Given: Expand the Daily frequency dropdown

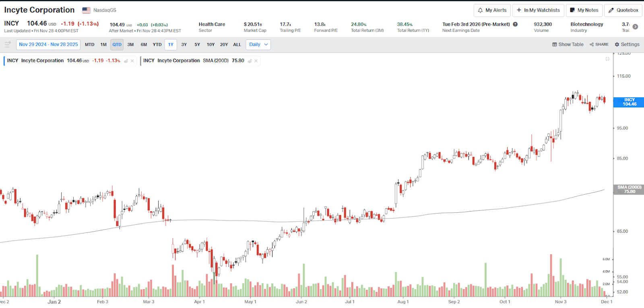Looking at the screenshot, I should click(x=258, y=45).
